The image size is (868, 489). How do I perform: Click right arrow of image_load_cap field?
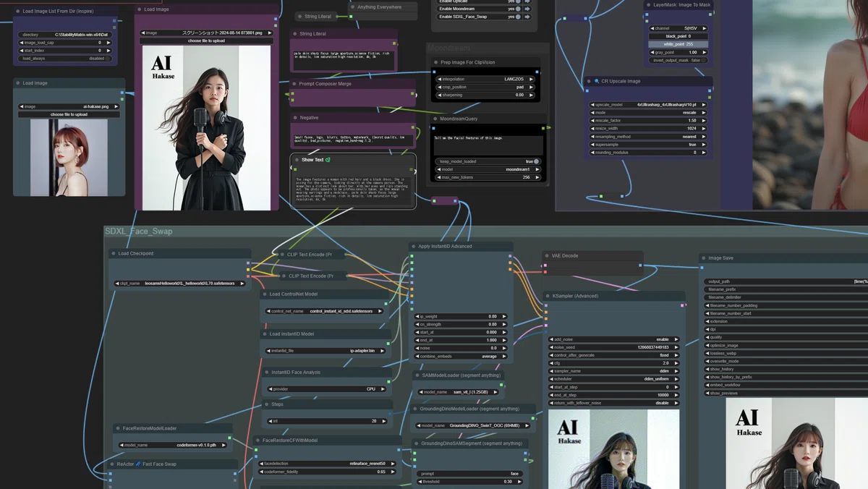click(109, 43)
